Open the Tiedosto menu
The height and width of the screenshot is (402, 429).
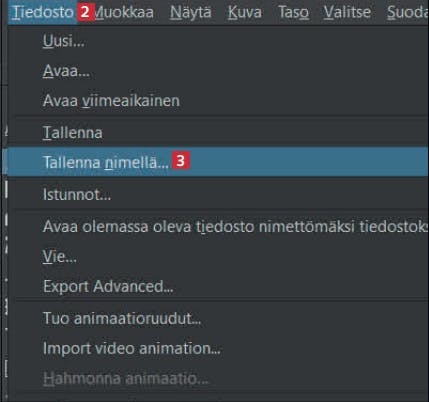click(x=43, y=12)
